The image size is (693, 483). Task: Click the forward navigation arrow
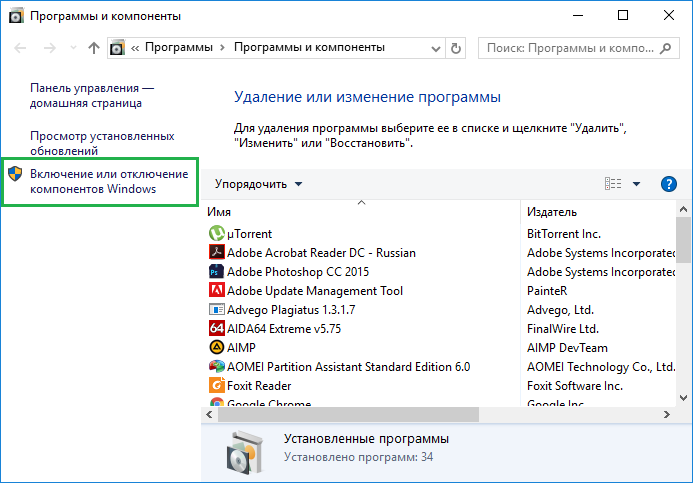coord(50,48)
